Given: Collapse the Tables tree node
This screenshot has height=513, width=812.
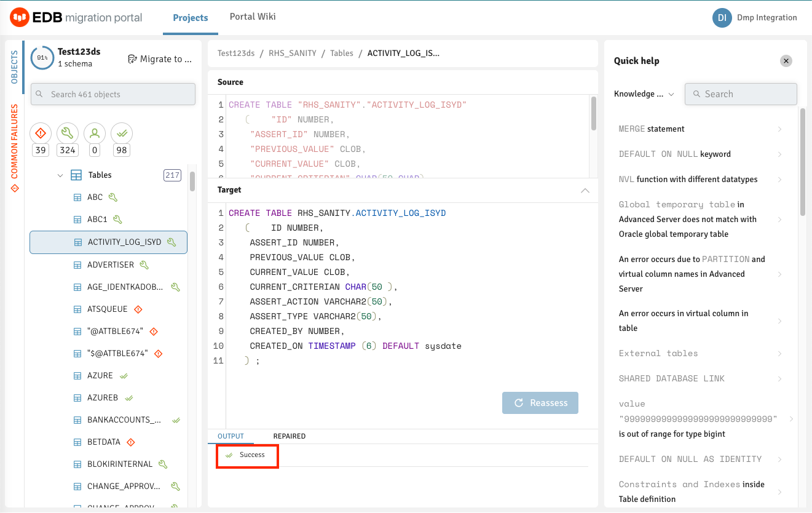Looking at the screenshot, I should coord(60,175).
